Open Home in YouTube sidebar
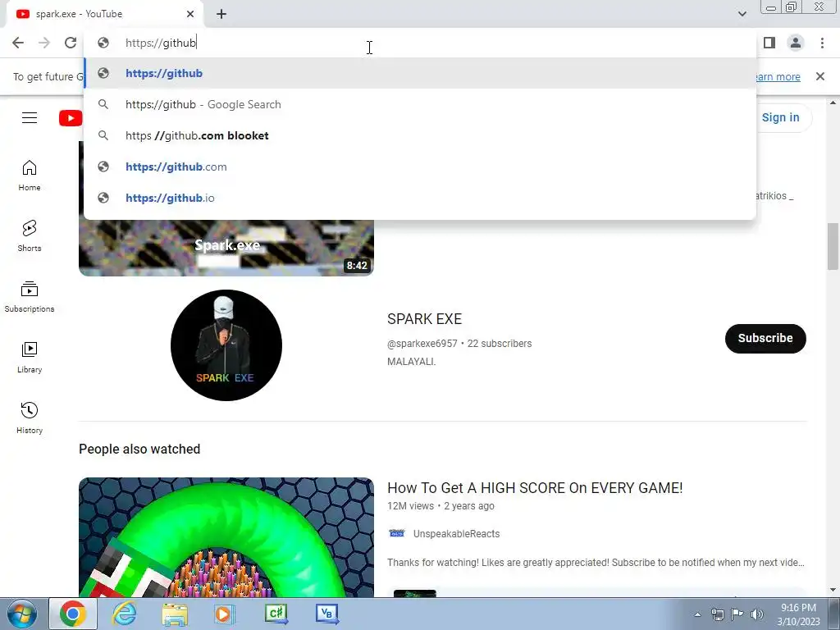The image size is (840, 630). 30,176
